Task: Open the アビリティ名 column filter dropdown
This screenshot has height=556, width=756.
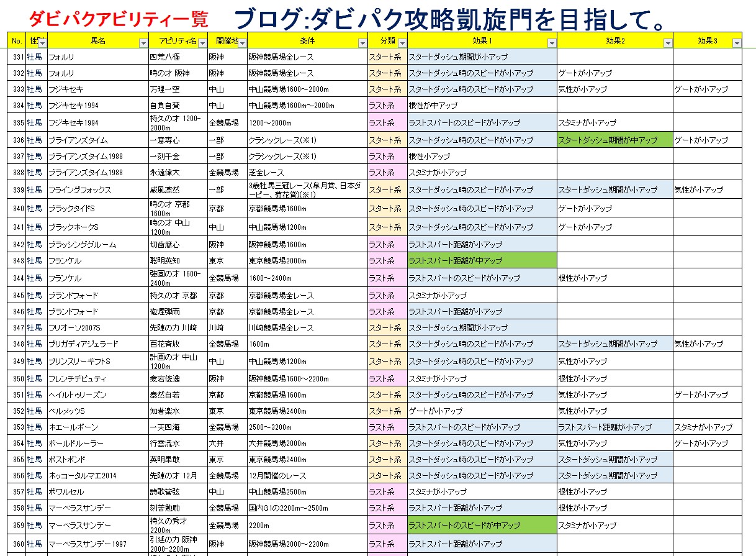Action: [202, 43]
